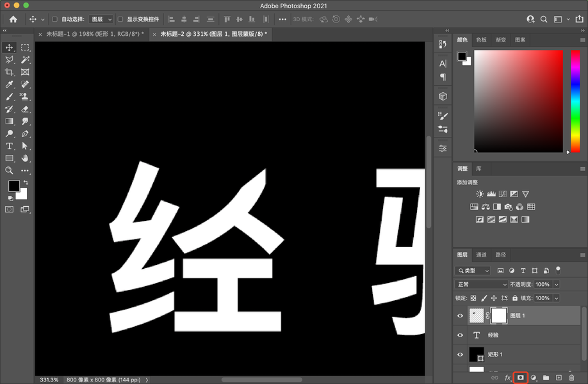
Task: Open the layer filter 类型 dropdown
Action: pyautogui.click(x=473, y=271)
